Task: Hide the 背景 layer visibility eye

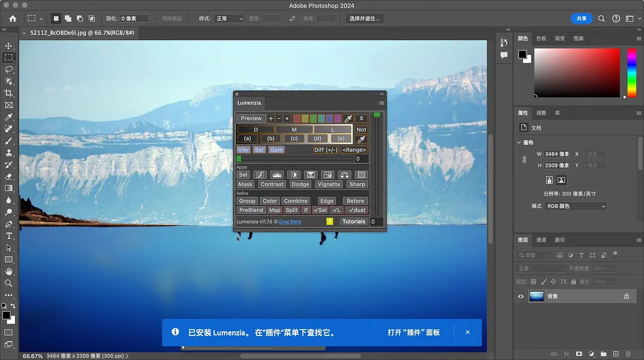Action: pos(521,296)
